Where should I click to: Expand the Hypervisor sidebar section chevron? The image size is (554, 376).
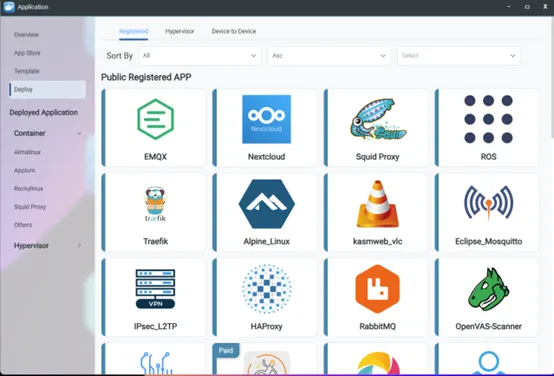pyautogui.click(x=79, y=246)
